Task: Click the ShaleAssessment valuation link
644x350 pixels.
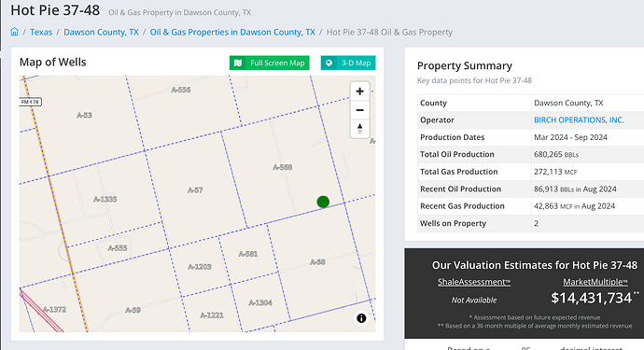Action: coord(474,282)
